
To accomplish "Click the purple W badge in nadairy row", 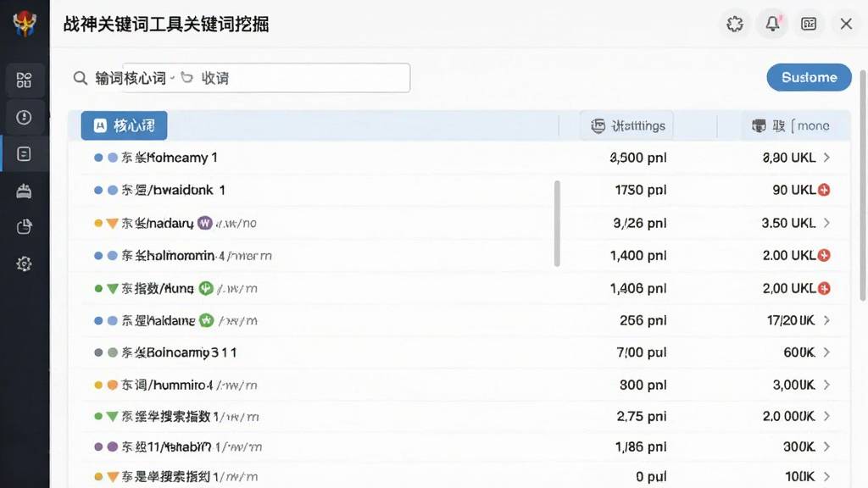I will [x=205, y=223].
